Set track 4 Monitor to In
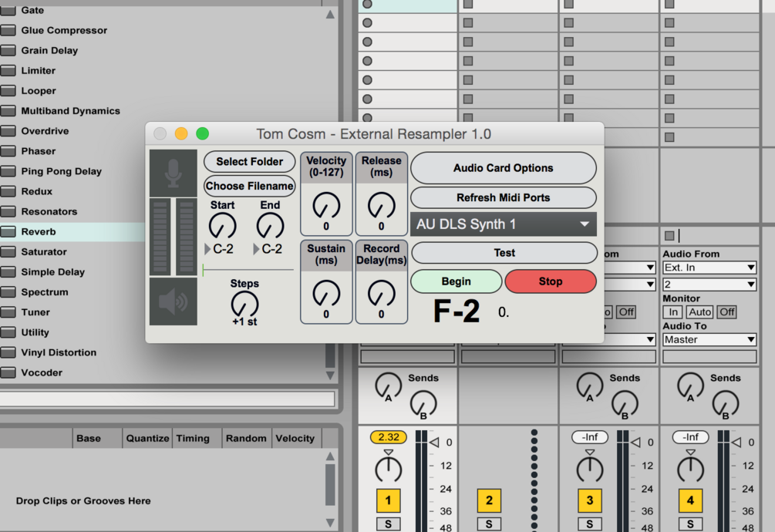This screenshot has width=775, height=532. coord(672,312)
